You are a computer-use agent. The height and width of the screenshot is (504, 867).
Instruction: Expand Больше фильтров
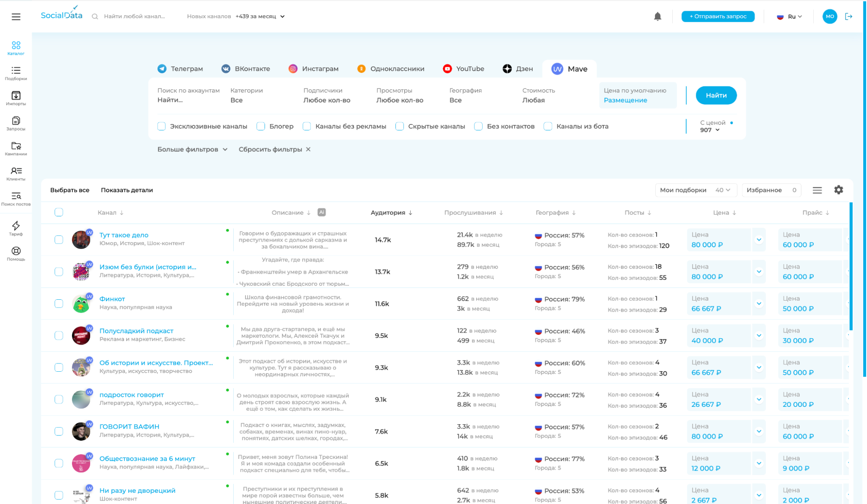[192, 149]
